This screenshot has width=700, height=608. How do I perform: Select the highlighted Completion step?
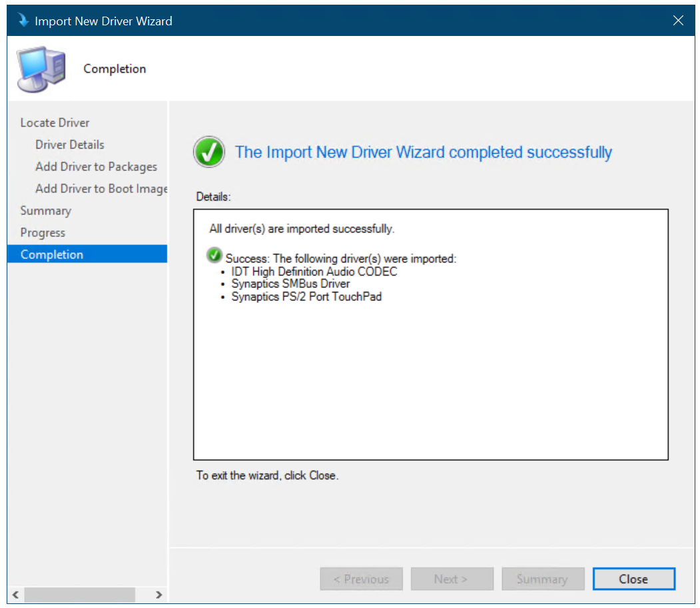click(x=52, y=254)
